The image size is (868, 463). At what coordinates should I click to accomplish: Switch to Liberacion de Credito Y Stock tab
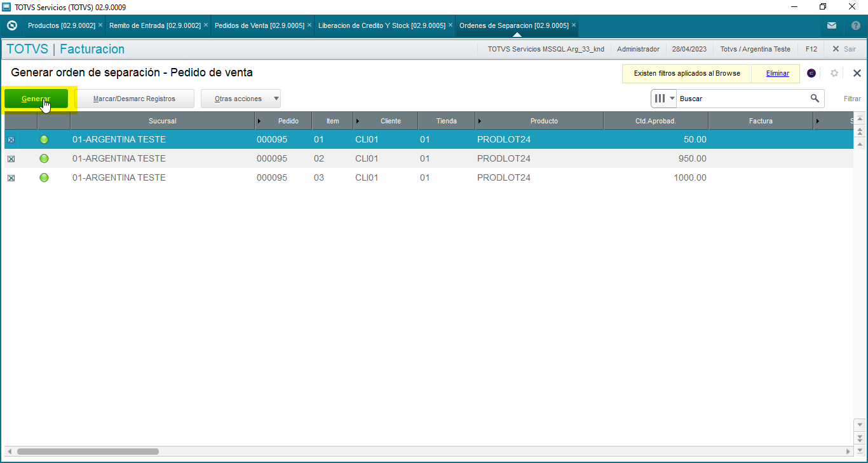click(381, 25)
